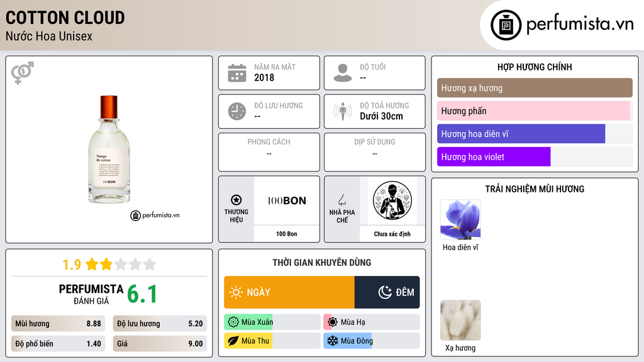The width and height of the screenshot is (644, 362).
Task: Click the nose icon above Nhà pha chế
Action: point(341,200)
